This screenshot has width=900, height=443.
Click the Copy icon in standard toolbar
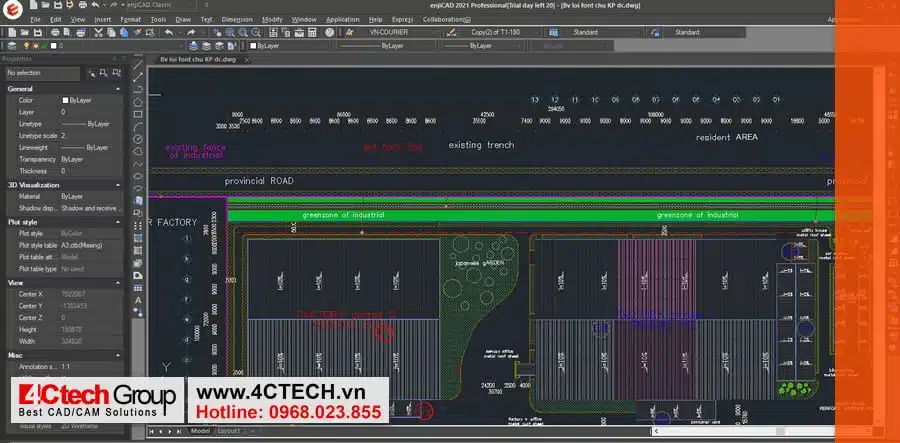click(111, 33)
